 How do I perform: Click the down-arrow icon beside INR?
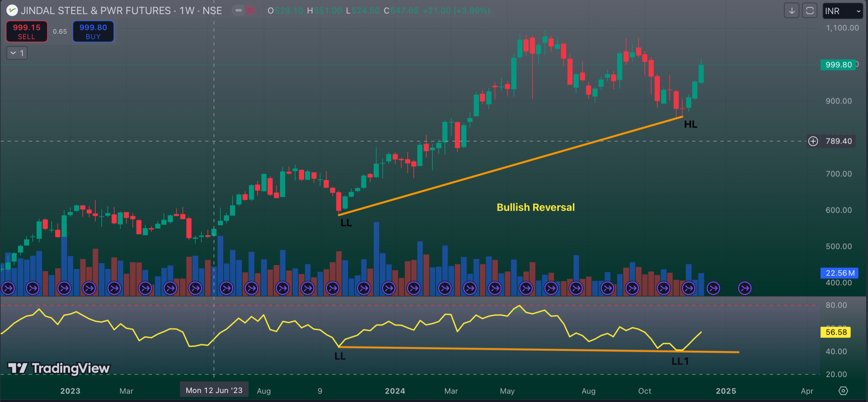pos(791,11)
